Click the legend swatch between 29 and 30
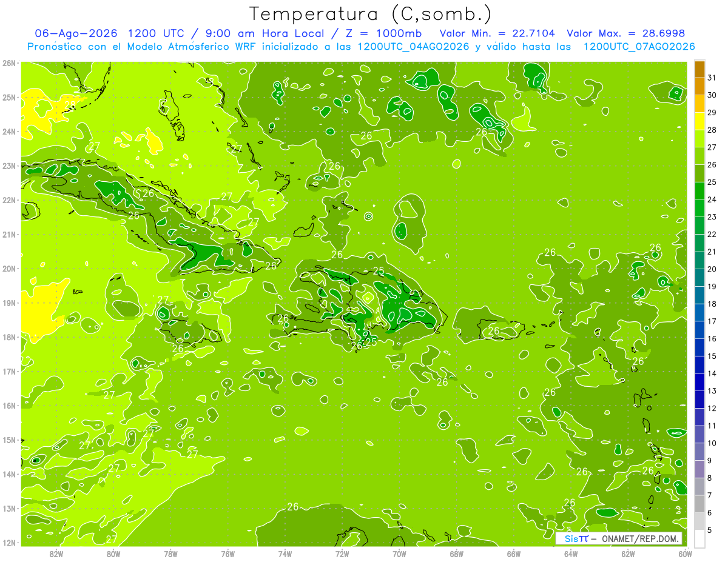 coord(699,104)
